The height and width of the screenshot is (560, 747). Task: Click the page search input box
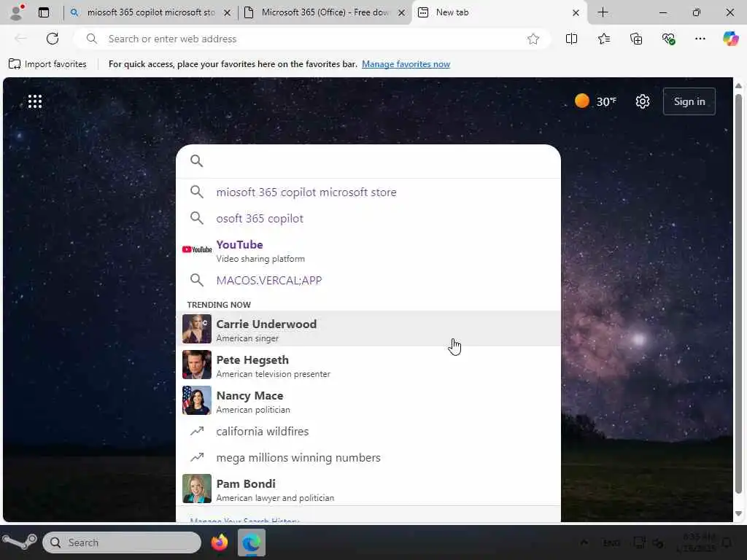tap(368, 161)
